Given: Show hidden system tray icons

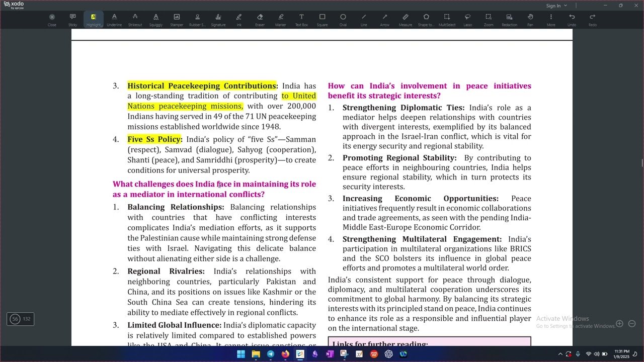Looking at the screenshot, I should tap(560, 354).
